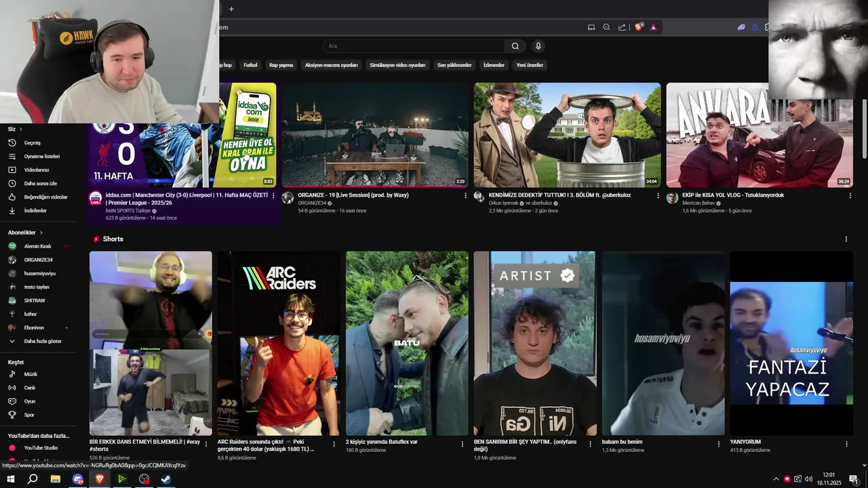Select the Rap yapma filter chip

pyautogui.click(x=281, y=65)
